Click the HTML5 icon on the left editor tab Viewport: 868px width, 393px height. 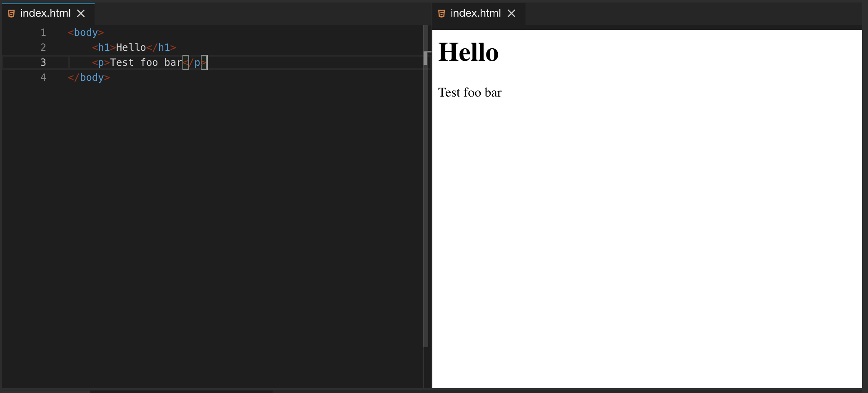11,13
